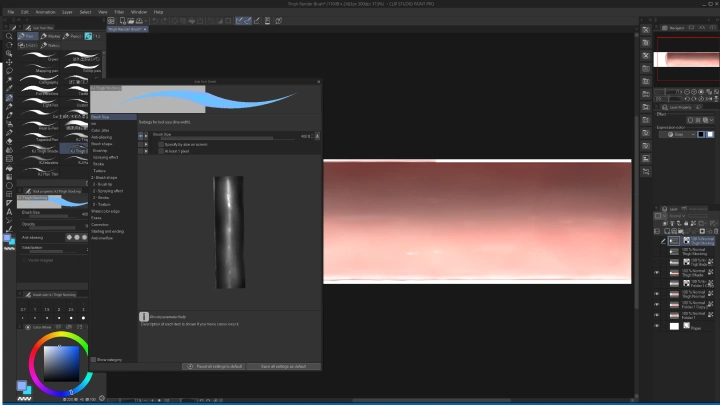Viewport: 720px width, 405px height.
Task: Select the Fill bucket tool
Action: pos(9,168)
